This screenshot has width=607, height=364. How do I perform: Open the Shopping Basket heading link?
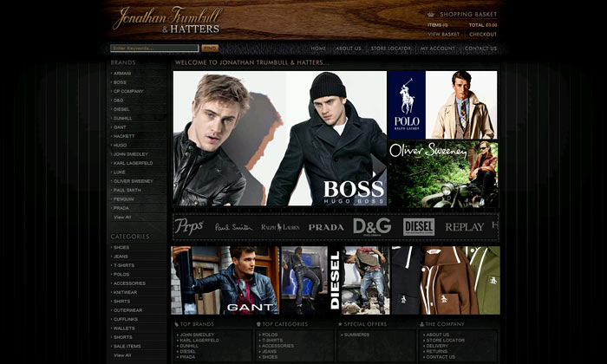coord(468,15)
